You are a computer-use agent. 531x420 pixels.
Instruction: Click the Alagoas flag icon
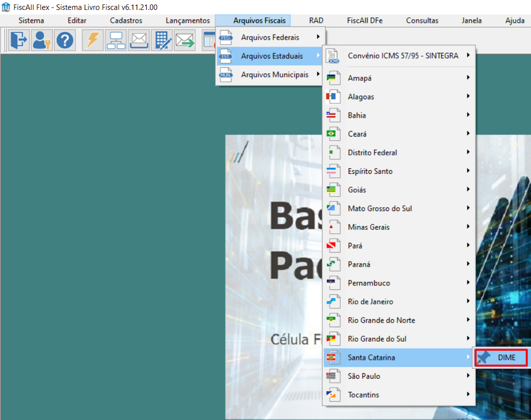point(333,96)
